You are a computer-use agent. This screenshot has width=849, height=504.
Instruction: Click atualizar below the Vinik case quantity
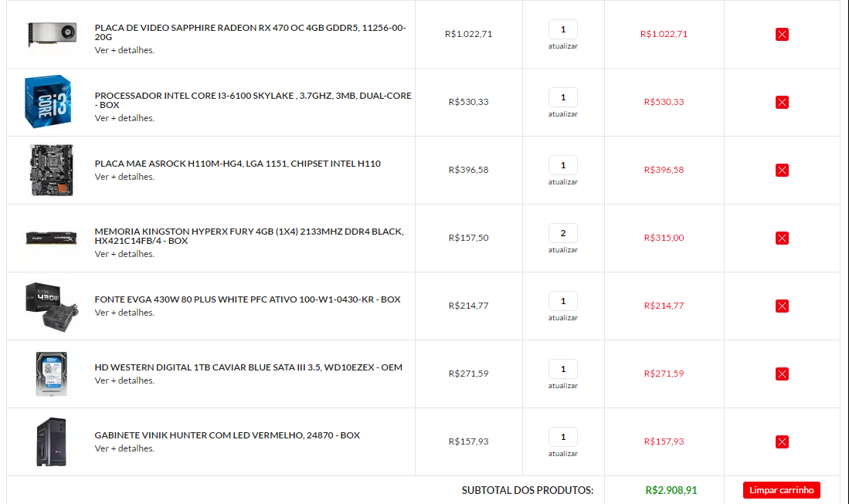point(562,454)
